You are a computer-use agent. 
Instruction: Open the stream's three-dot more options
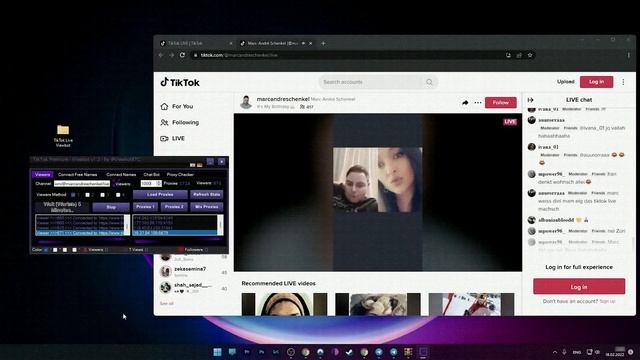478,103
